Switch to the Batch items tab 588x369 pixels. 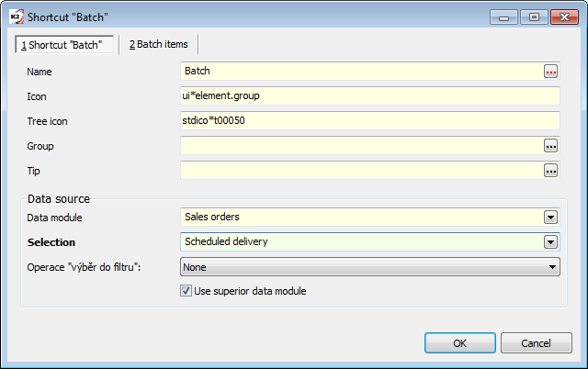pyautogui.click(x=159, y=44)
